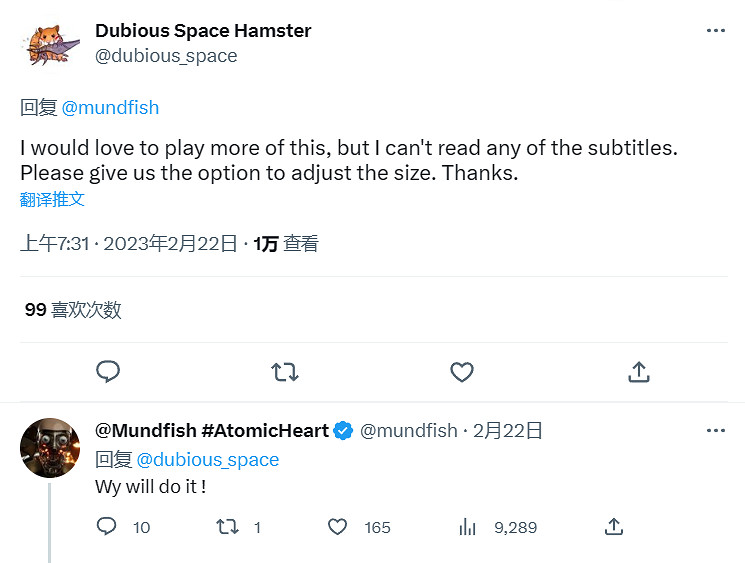Reply to Dubious Space Hamster's tweet
Viewport: 745px width, 563px height.
pyautogui.click(x=108, y=372)
